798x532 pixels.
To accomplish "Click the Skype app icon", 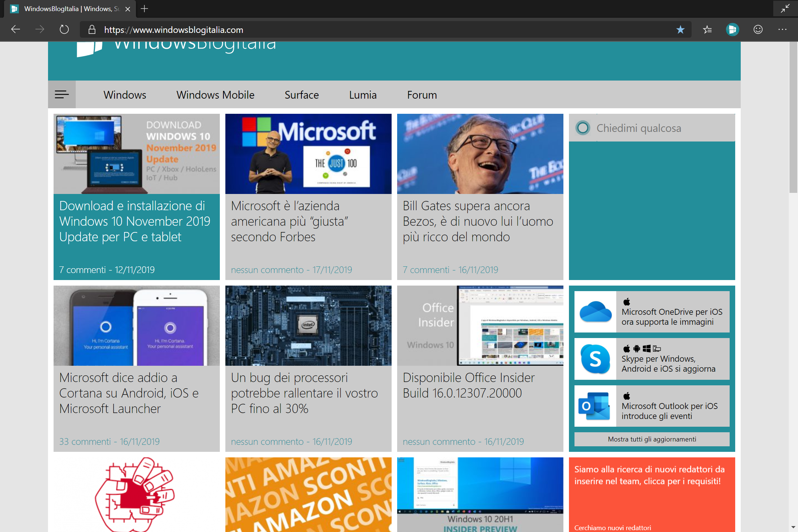I will point(596,359).
